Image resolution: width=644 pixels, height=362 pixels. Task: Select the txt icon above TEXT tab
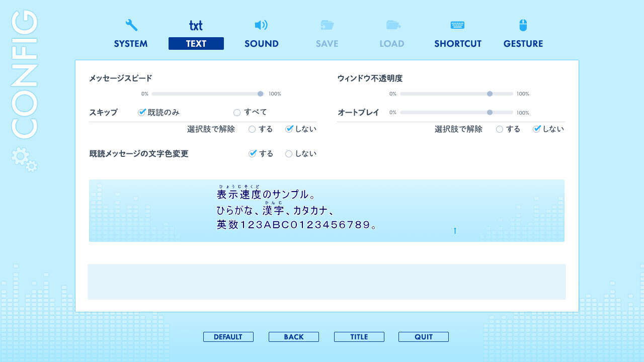pyautogui.click(x=196, y=24)
